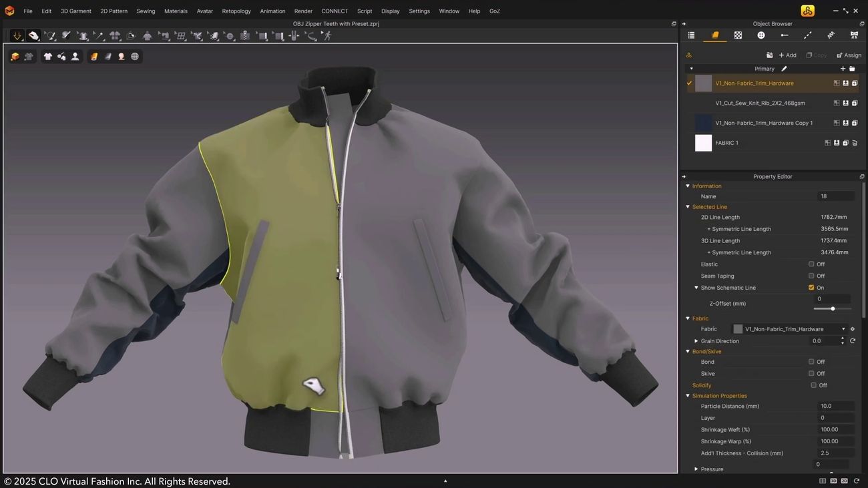The image size is (868, 488).
Task: Open the scene tab list icon
Action: tap(691, 35)
